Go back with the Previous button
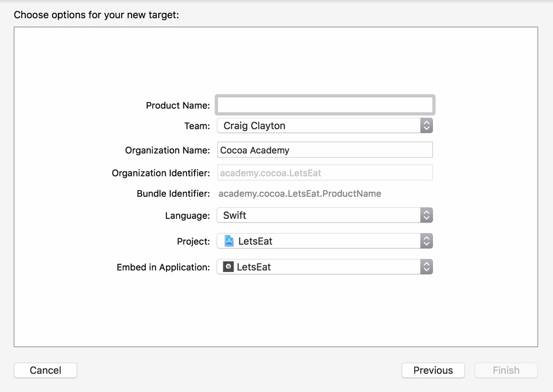553x392 pixels. click(433, 370)
